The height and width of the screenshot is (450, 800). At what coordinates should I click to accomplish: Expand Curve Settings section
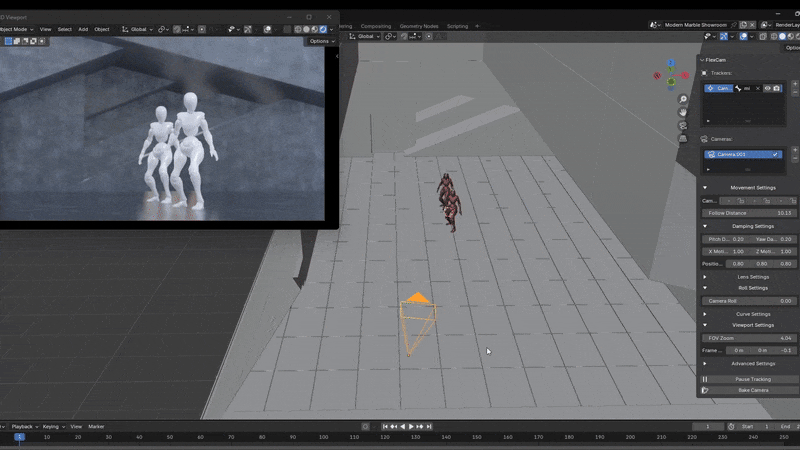tap(705, 314)
